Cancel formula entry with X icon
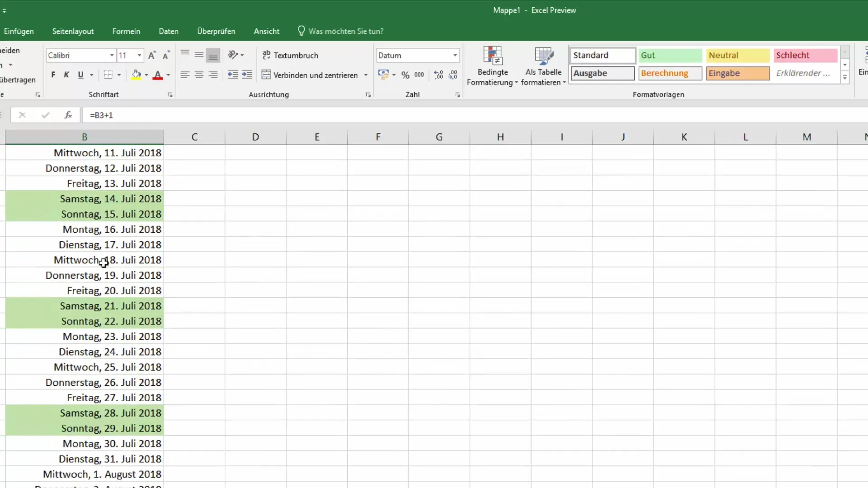This screenshot has width=868, height=488. coord(22,115)
